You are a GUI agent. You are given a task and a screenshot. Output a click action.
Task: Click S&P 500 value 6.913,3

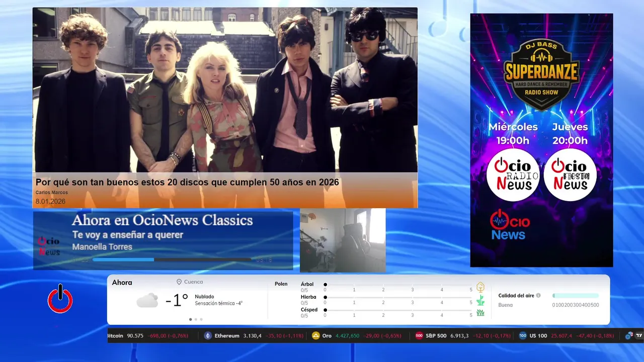coord(460,336)
